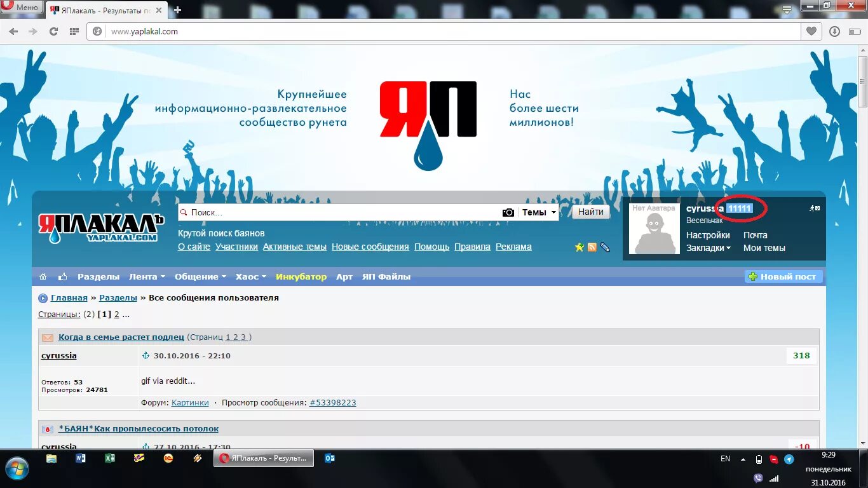868x488 pixels.
Task: Click the thumbs-up icon in navbar
Action: 63,276
